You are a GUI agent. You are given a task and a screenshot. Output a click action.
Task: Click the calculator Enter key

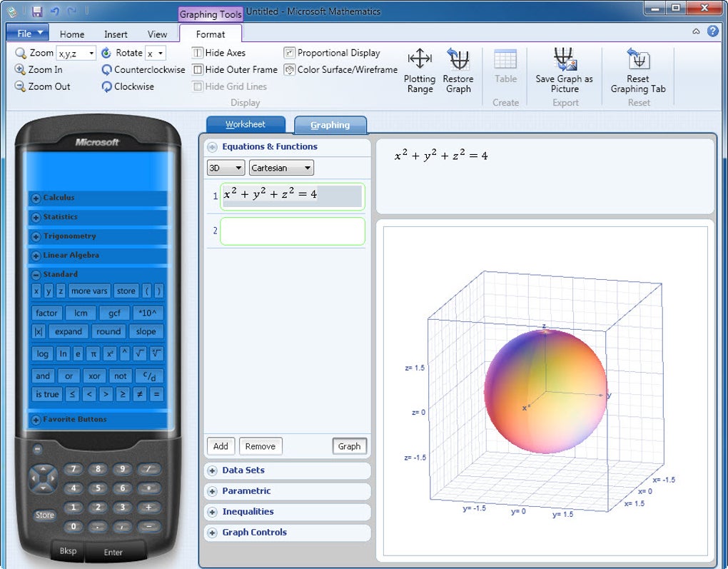point(113,553)
